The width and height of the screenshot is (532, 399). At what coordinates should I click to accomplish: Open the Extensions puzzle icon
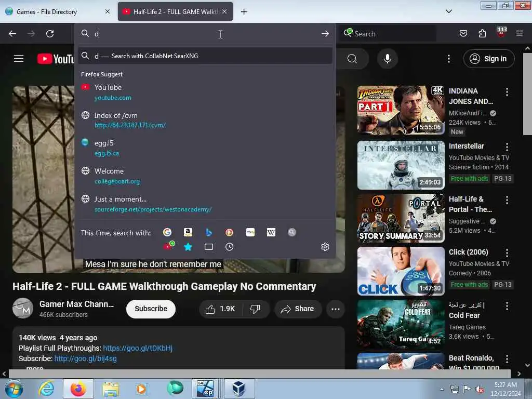(x=482, y=33)
